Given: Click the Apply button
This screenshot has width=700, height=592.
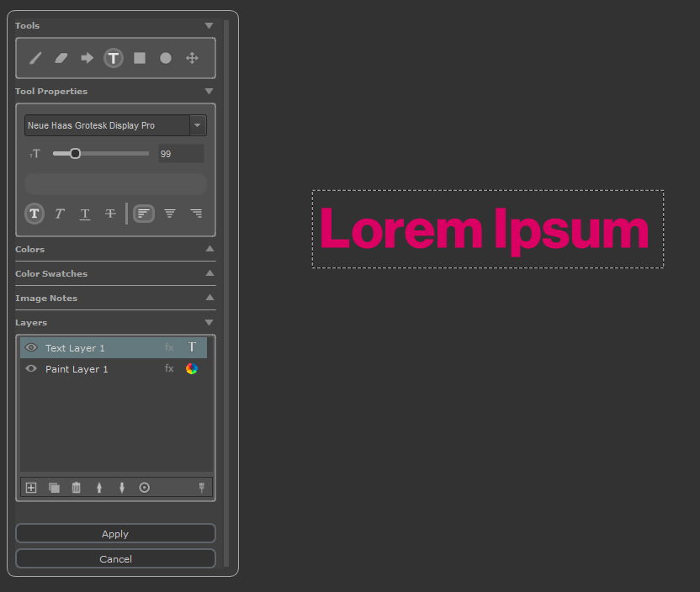Looking at the screenshot, I should (115, 534).
